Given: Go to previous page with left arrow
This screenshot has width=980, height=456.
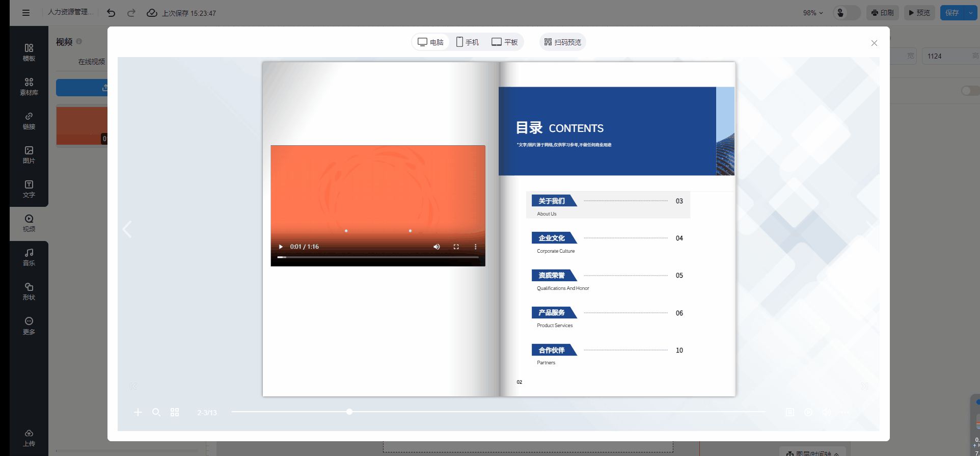Looking at the screenshot, I should click(x=127, y=229).
